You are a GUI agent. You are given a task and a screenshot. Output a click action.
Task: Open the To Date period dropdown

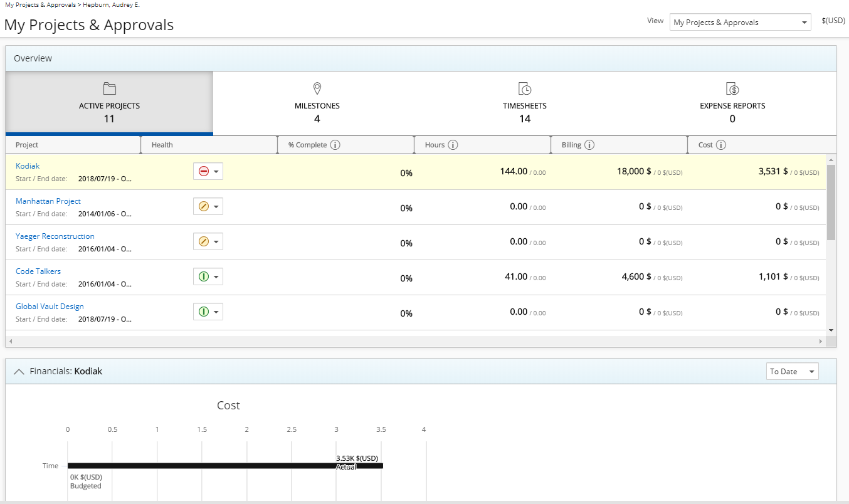coord(792,372)
